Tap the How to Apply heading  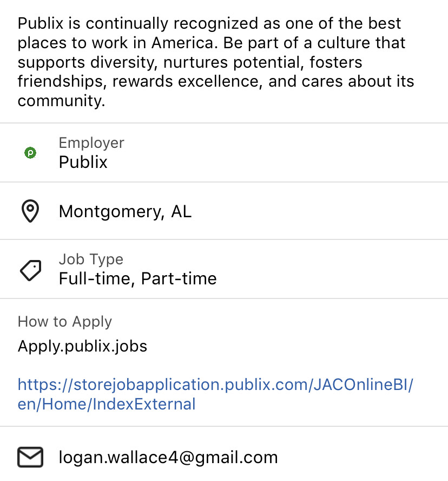pos(64,322)
